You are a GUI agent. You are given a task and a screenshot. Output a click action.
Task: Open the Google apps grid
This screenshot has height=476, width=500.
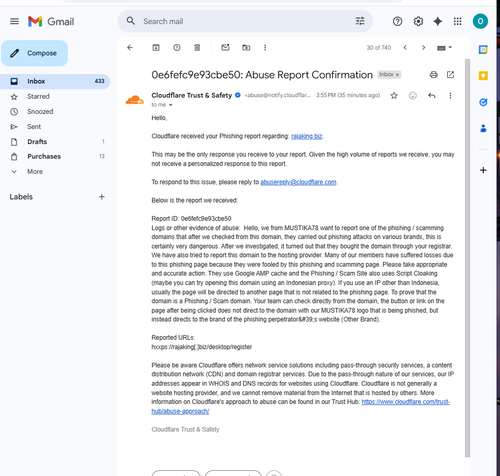point(458,22)
